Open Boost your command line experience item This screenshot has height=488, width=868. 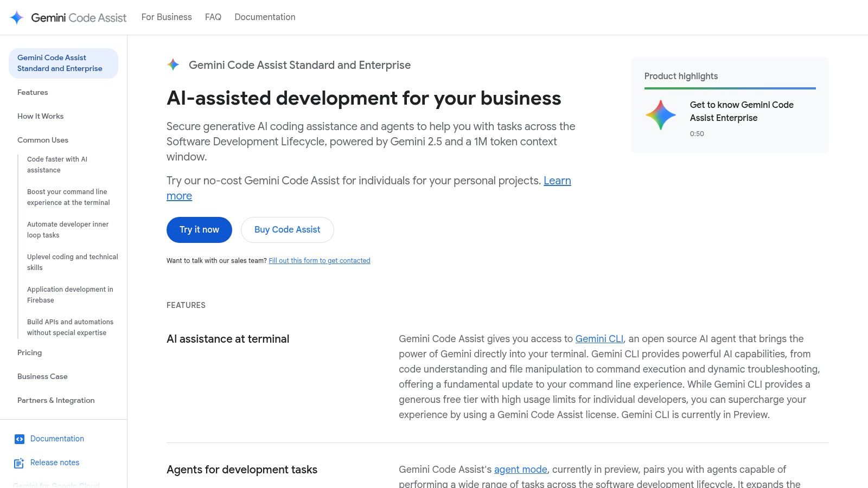(x=68, y=197)
